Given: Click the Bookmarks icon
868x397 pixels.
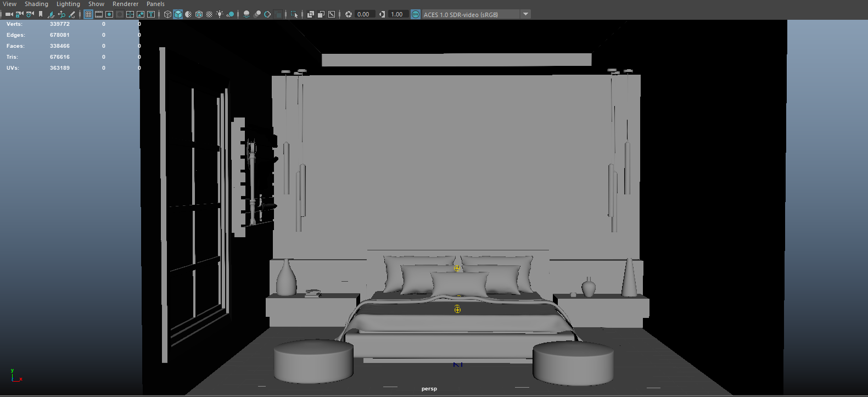Looking at the screenshot, I should [x=41, y=14].
